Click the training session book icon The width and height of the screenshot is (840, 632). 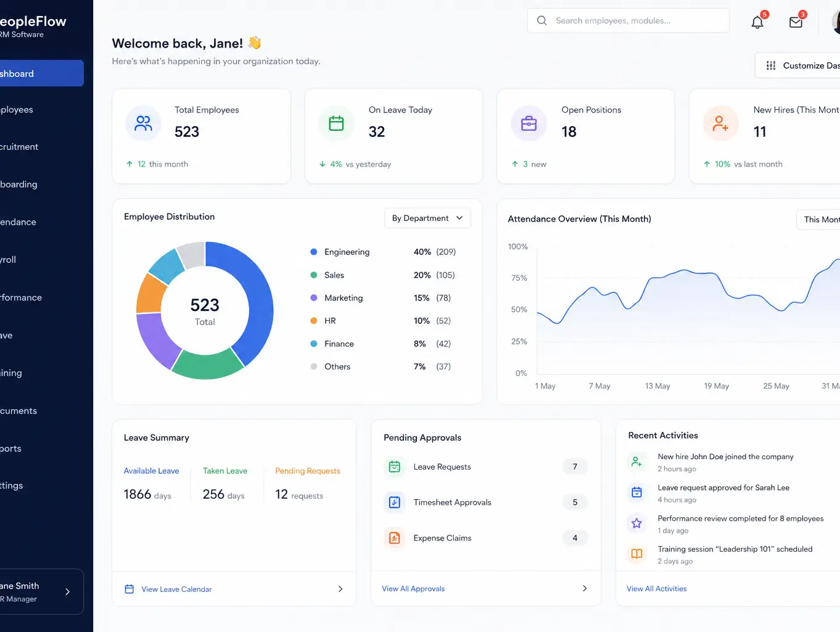click(x=636, y=554)
